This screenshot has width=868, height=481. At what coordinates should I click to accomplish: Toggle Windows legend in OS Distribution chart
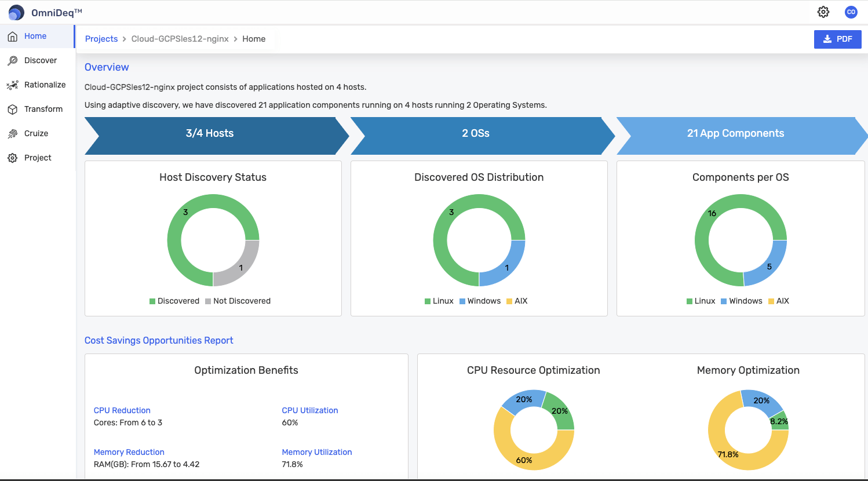point(480,301)
